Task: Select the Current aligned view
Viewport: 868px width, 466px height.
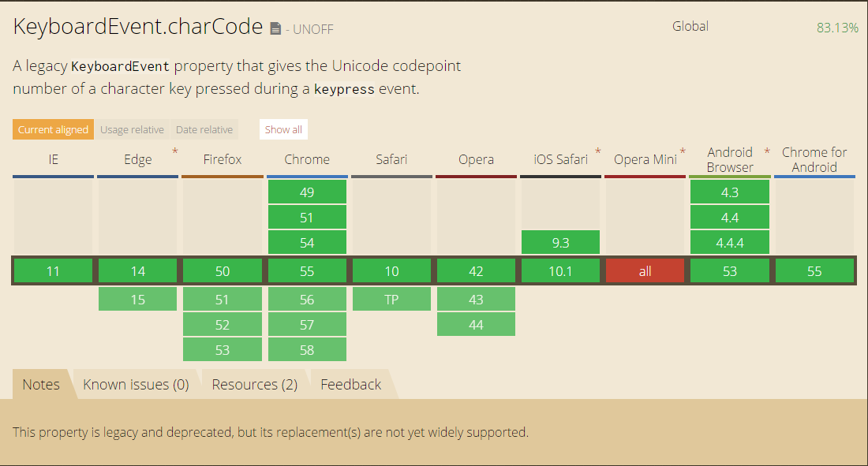Action: (x=53, y=129)
